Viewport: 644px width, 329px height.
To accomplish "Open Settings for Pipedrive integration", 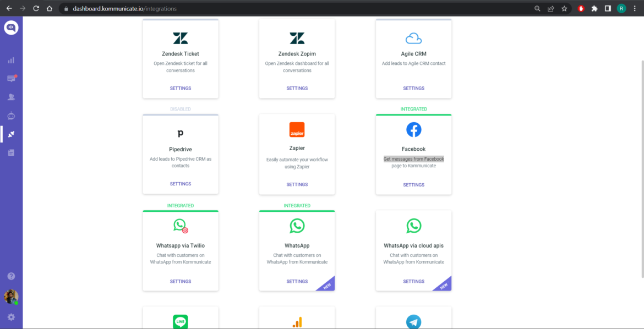I will pyautogui.click(x=180, y=183).
